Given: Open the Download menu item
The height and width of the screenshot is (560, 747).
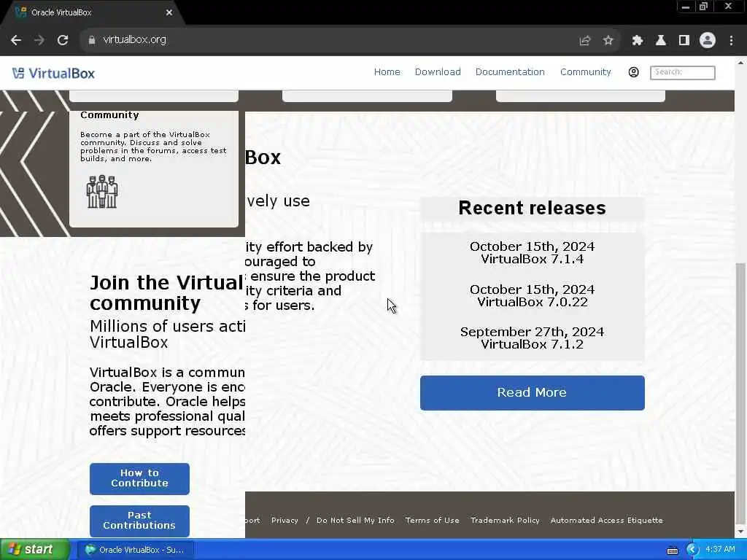Looking at the screenshot, I should click(x=438, y=72).
